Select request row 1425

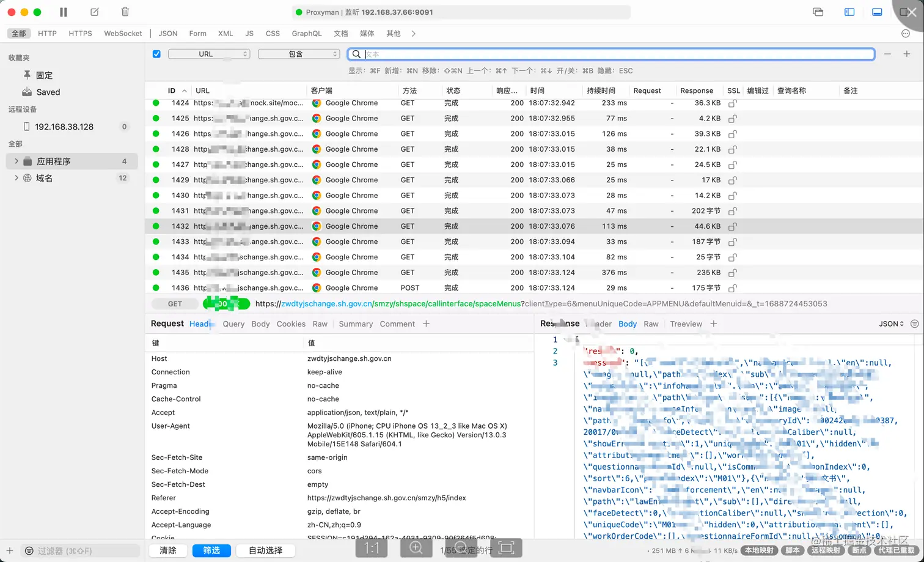(534, 119)
